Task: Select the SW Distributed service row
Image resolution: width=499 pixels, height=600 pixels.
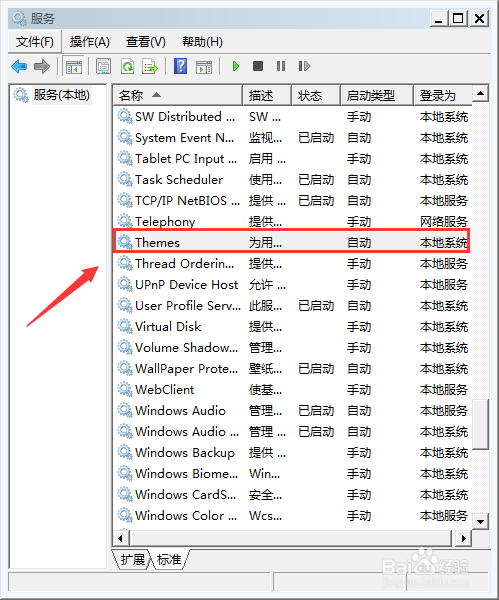Action: (x=292, y=116)
